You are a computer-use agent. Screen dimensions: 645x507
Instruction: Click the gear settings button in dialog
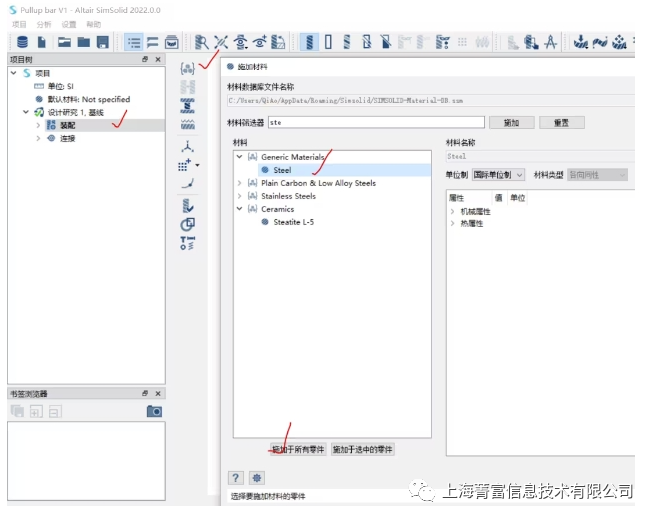tap(257, 477)
